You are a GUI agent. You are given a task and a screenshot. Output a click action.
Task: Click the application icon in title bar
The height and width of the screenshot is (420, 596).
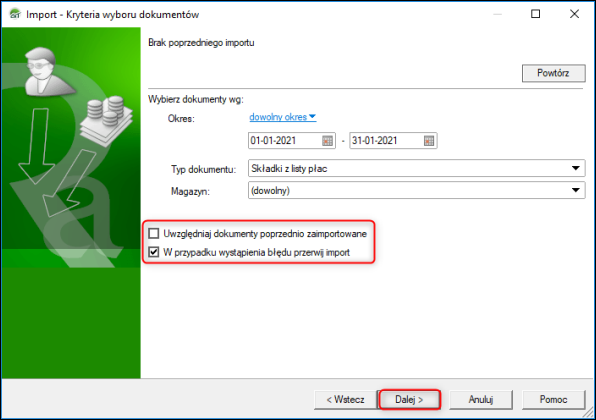tap(15, 14)
